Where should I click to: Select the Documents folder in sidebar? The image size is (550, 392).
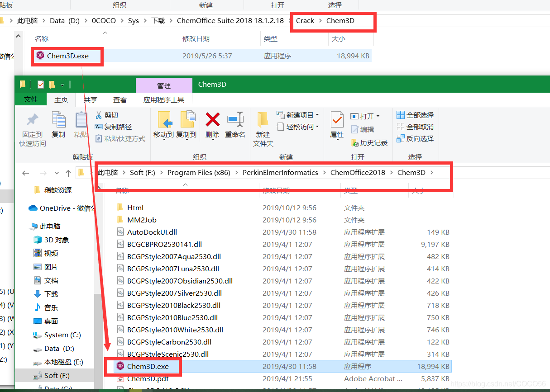[x=45, y=280]
